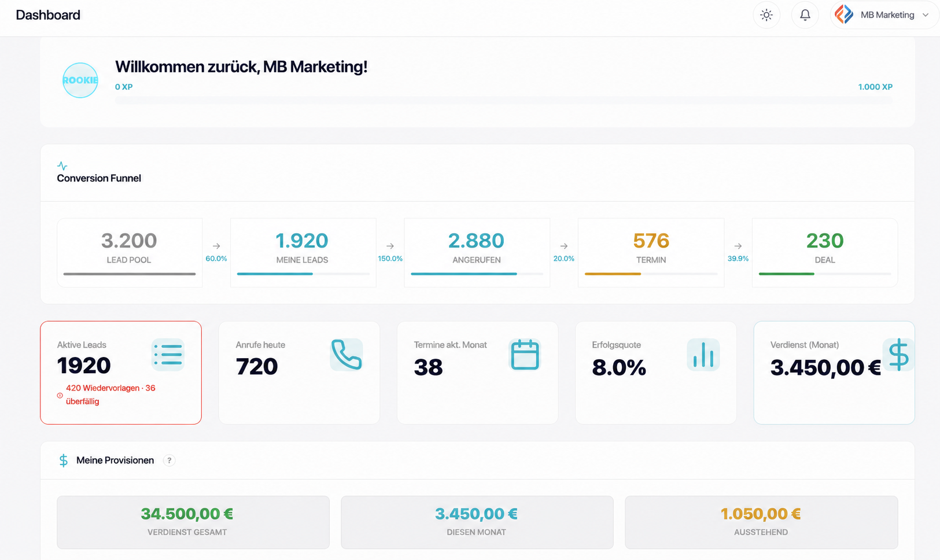The height and width of the screenshot is (560, 940).
Task: Click the 60.0% conversion rate
Action: point(216,259)
